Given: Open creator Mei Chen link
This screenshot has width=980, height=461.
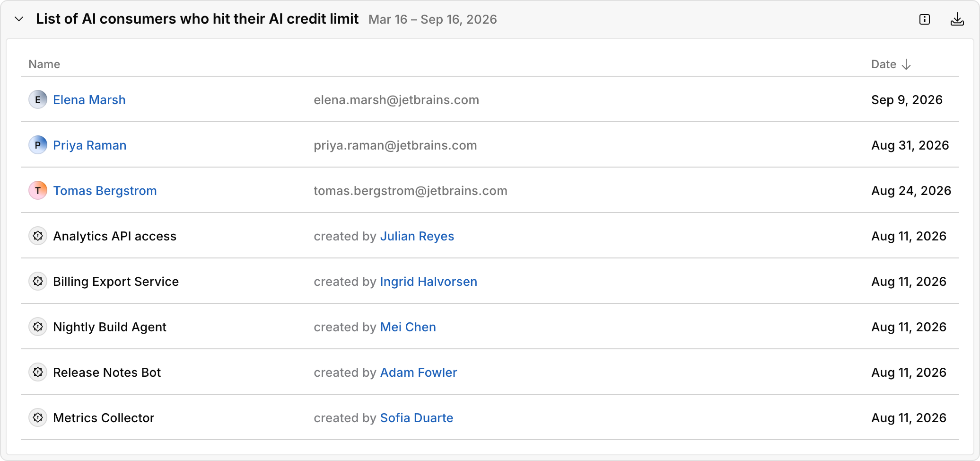Looking at the screenshot, I should pyautogui.click(x=408, y=327).
